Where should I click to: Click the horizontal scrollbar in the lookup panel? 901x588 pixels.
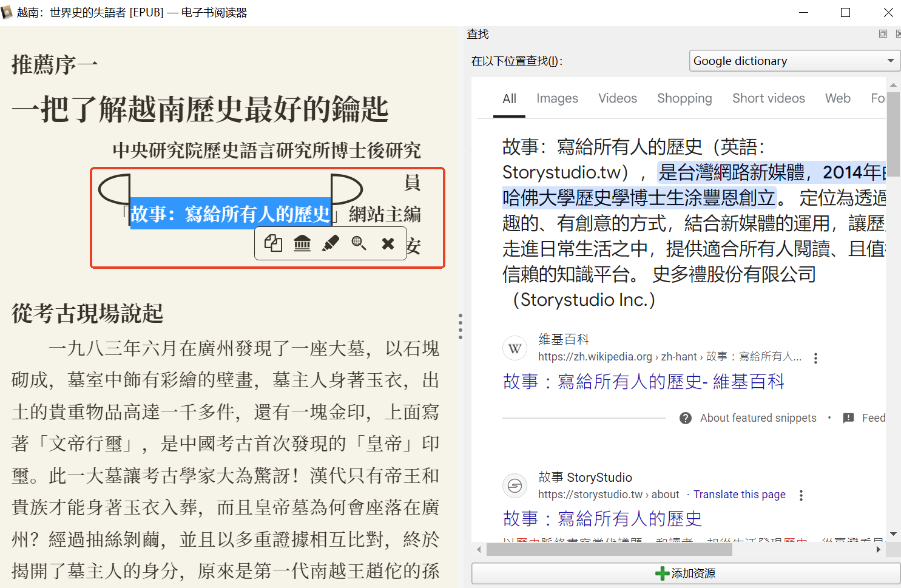point(609,550)
